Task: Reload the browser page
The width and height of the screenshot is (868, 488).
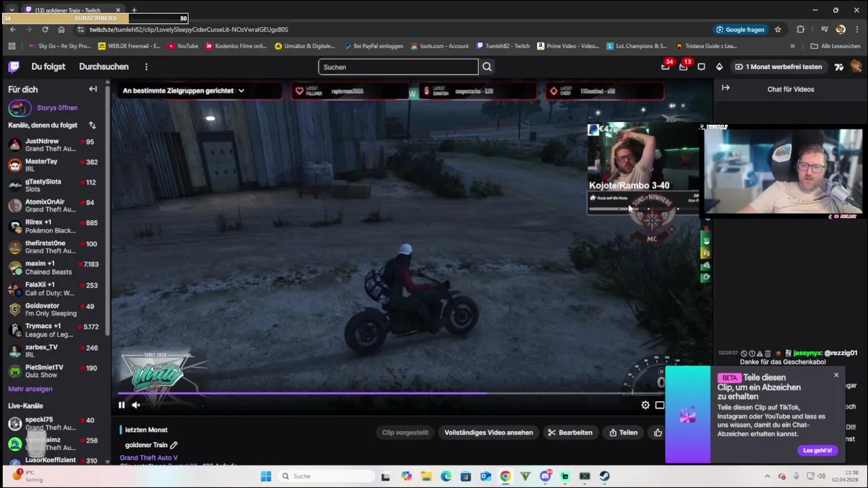Action: pos(45,29)
